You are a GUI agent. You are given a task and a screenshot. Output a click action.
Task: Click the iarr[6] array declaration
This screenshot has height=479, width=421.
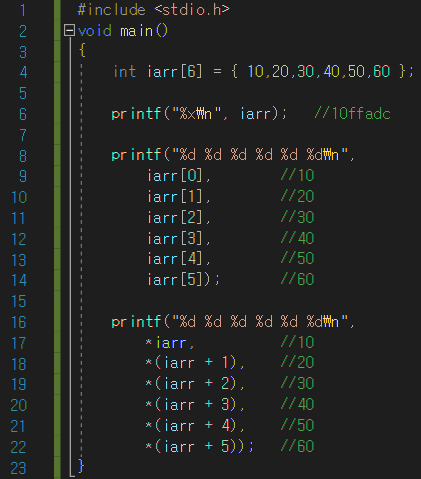point(175,72)
